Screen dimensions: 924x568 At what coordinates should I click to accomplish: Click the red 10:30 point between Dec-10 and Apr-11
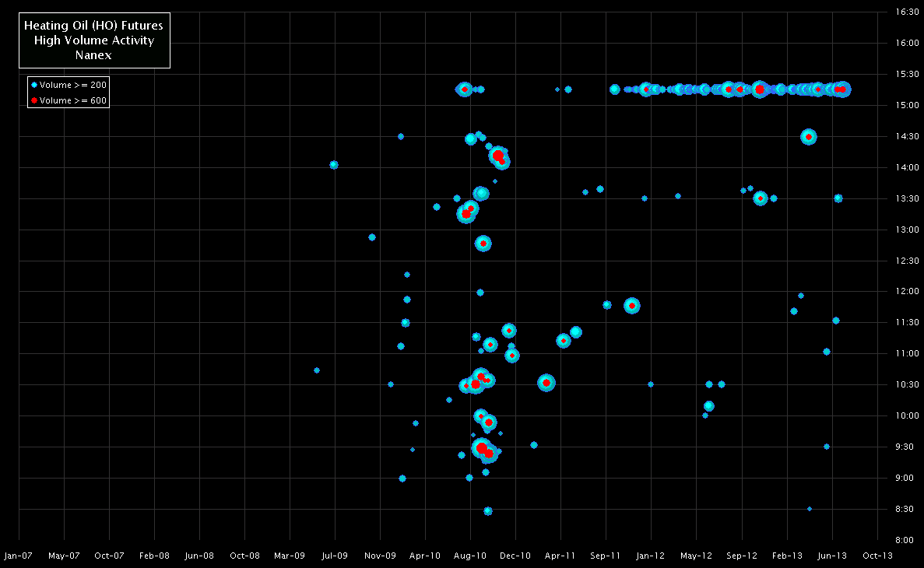point(546,383)
